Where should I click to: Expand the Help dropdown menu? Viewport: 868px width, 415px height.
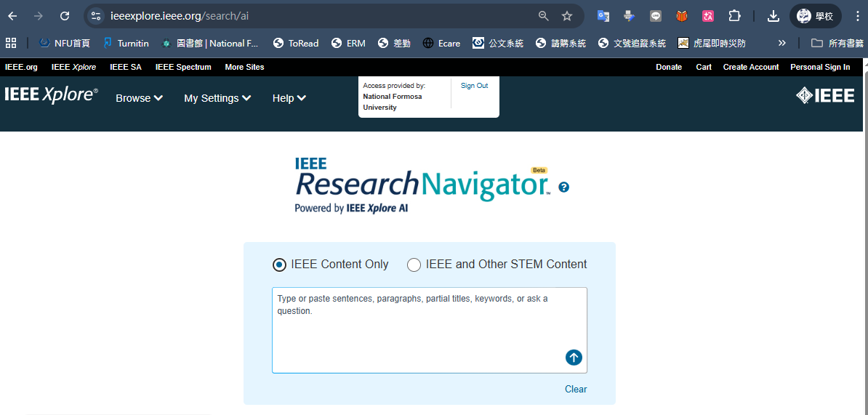coord(289,98)
